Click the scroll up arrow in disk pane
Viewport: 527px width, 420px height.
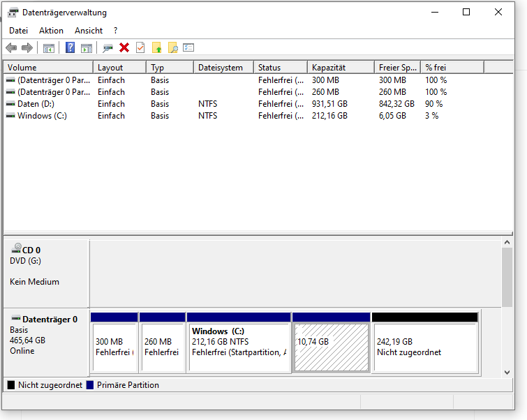tap(507, 242)
